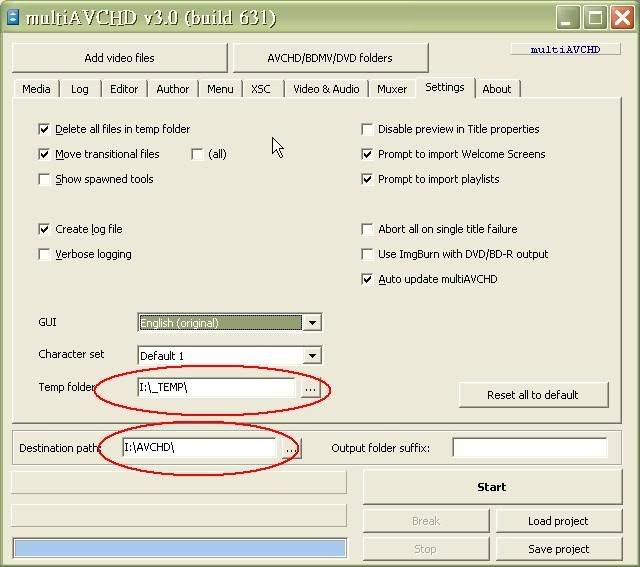Click Add video files button
The image size is (640, 567).
(x=120, y=58)
